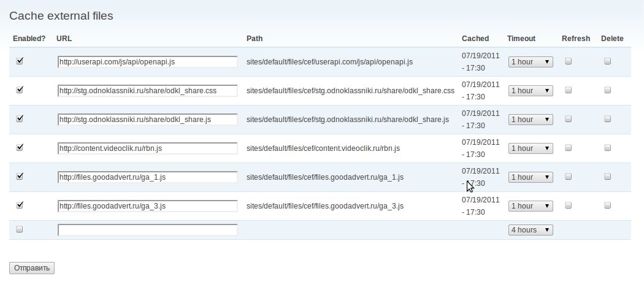The height and width of the screenshot is (284, 644).
Task: Submit form with Отправить button
Action: pos(32,268)
